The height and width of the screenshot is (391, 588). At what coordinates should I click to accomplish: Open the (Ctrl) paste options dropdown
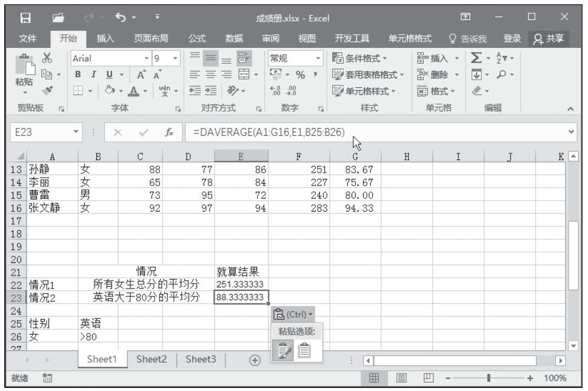point(294,314)
